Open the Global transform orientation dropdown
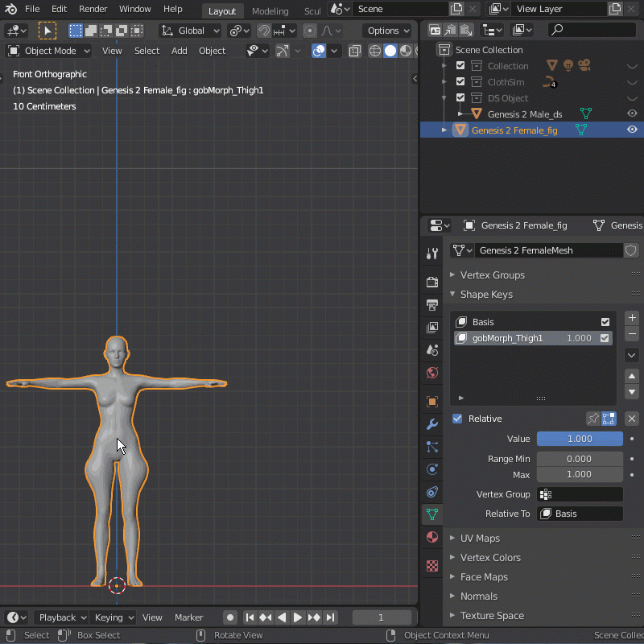Viewport: 644px width, 644px height. pos(192,31)
